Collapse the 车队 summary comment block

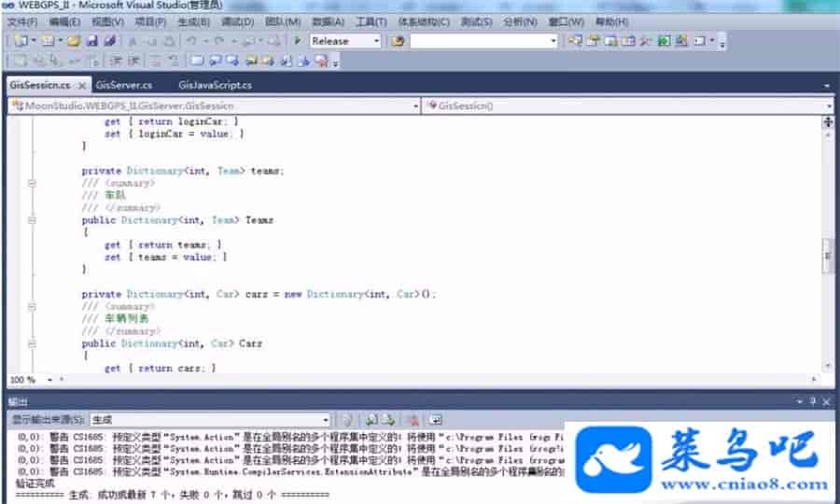click(33, 184)
